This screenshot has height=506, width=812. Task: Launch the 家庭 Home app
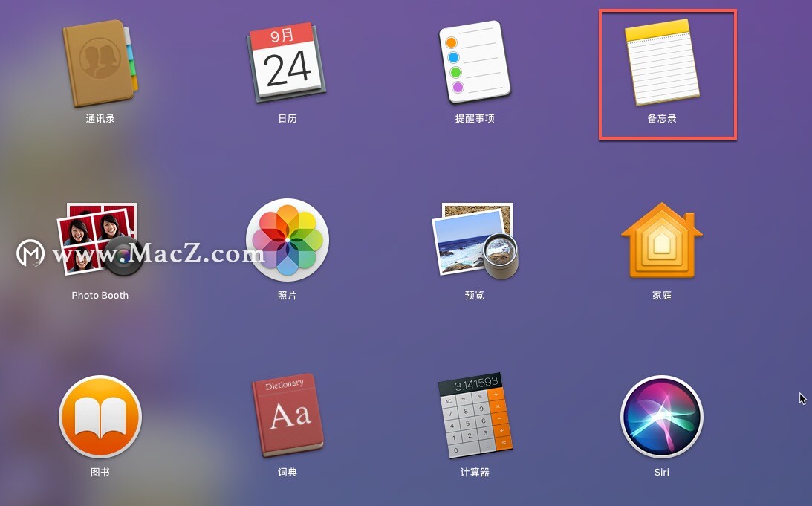tap(662, 240)
